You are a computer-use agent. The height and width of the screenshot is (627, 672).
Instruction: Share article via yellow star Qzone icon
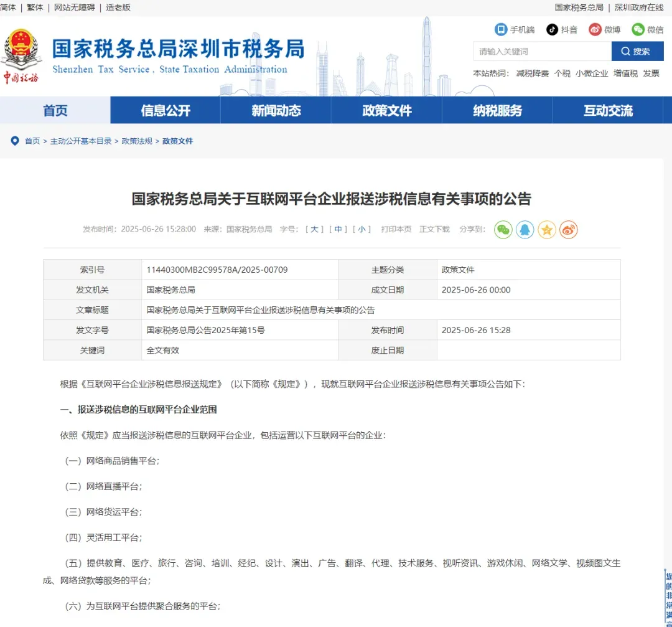[546, 229]
